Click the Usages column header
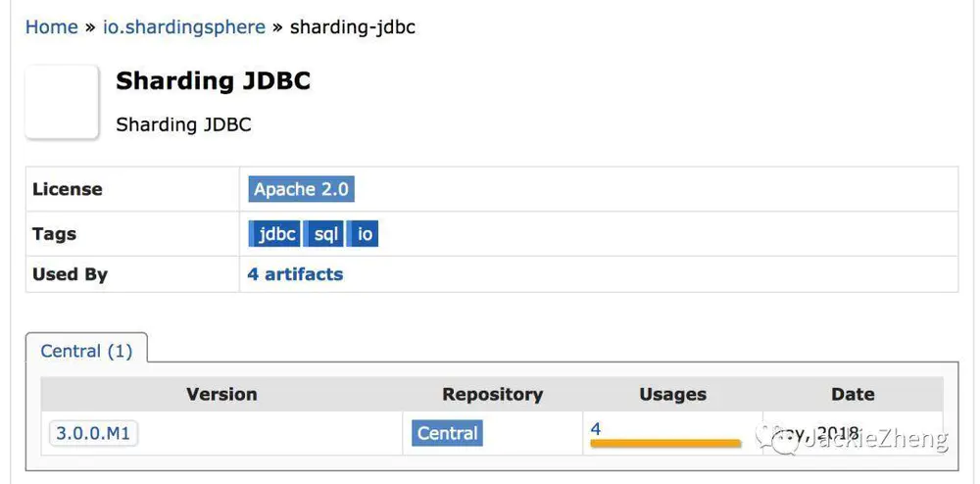This screenshot has width=980, height=484. 672,394
